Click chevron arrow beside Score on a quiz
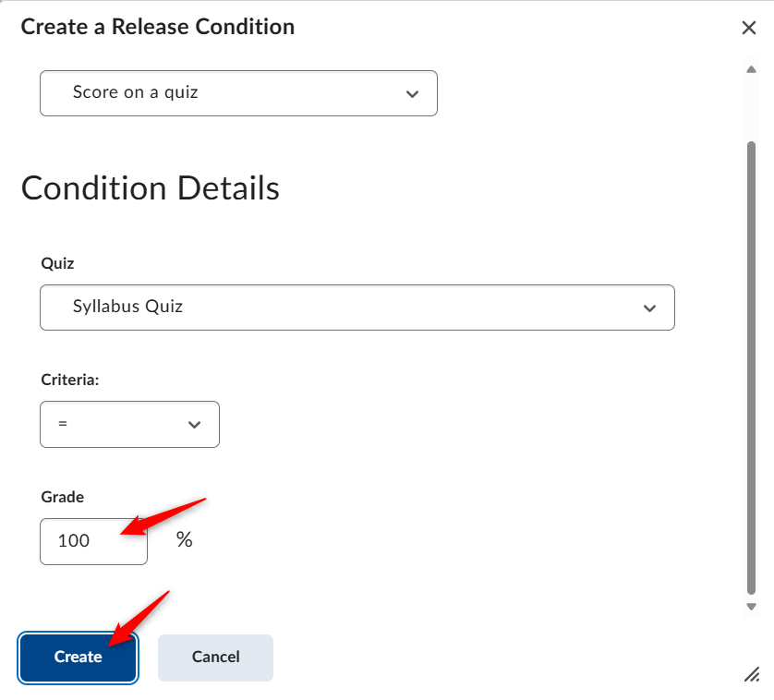Viewport: 774px width, 700px height. (x=412, y=94)
